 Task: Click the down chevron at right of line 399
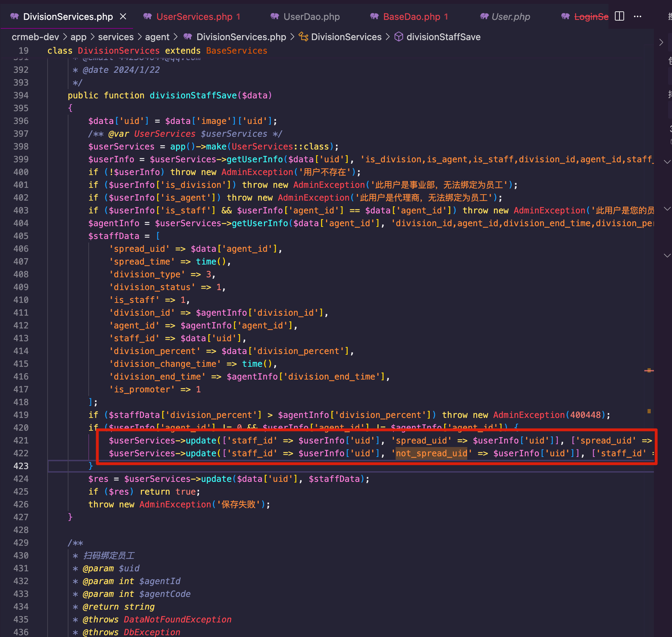tap(667, 162)
